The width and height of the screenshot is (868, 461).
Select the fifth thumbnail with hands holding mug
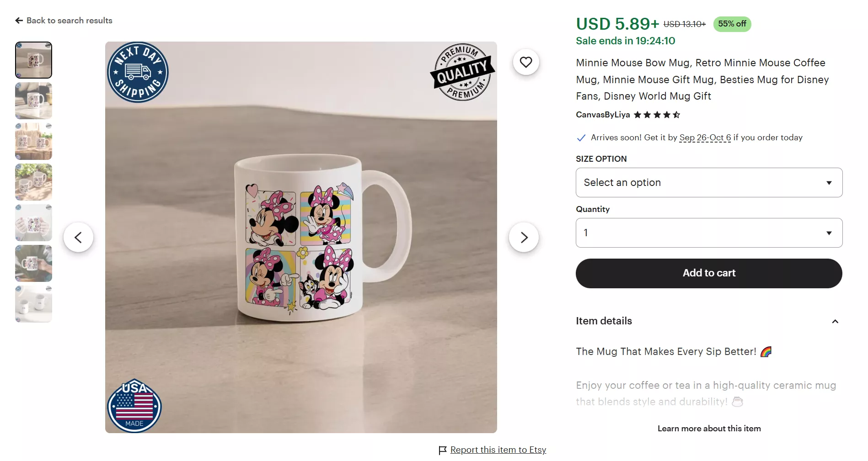tap(33, 223)
